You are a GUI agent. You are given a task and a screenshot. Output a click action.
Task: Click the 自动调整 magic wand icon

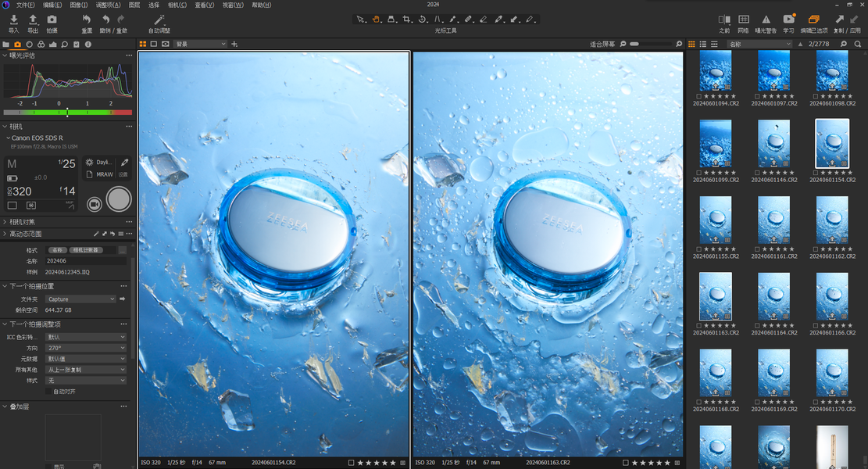pos(159,20)
